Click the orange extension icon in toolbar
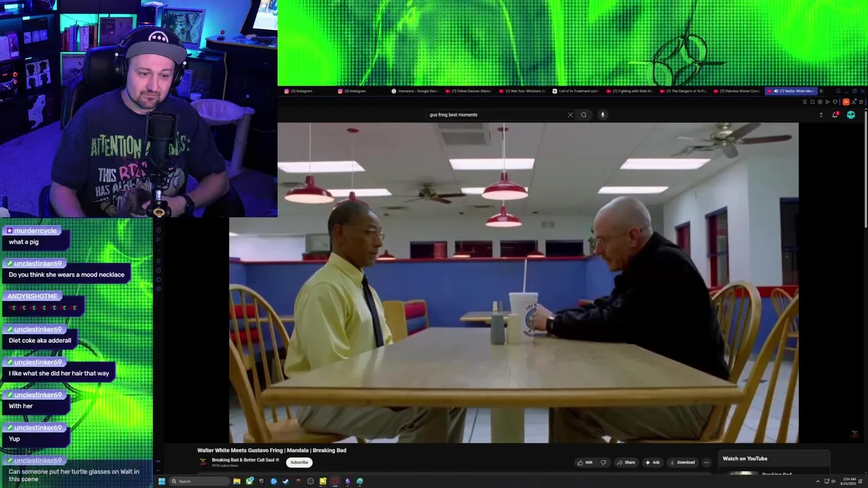 click(846, 102)
